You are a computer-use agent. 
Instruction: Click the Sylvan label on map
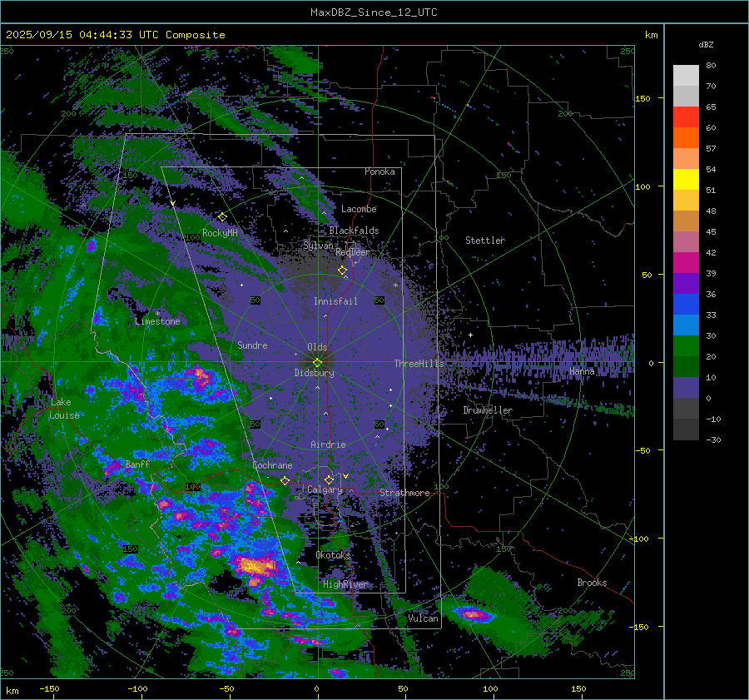click(x=319, y=246)
